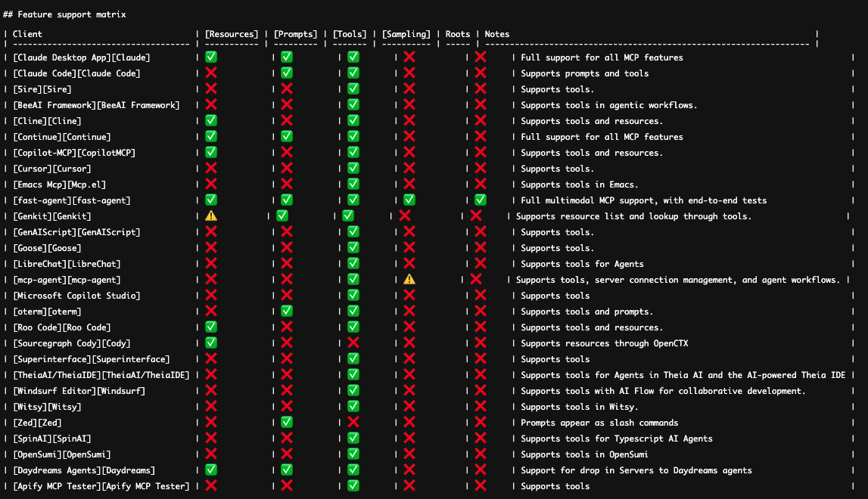
Task: Click the Tools checkmark in Apify MCP Tester row
Action: coord(353,485)
